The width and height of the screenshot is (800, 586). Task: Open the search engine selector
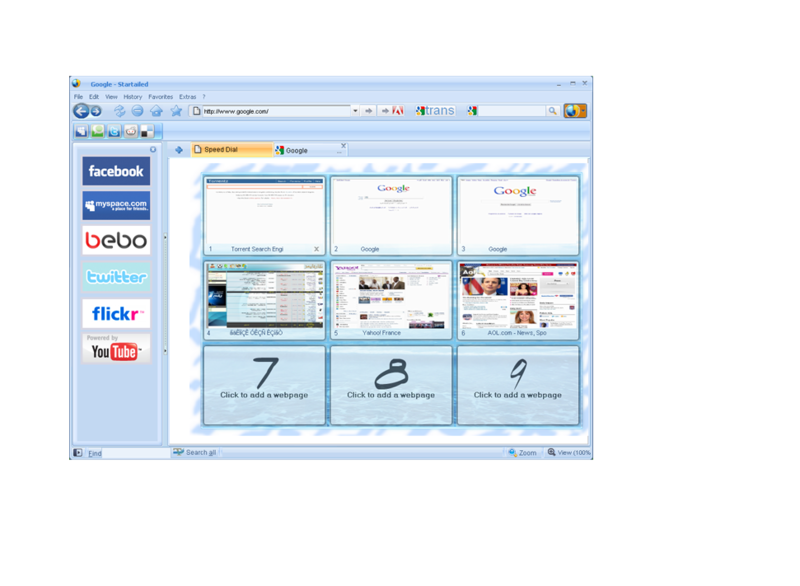[472, 111]
